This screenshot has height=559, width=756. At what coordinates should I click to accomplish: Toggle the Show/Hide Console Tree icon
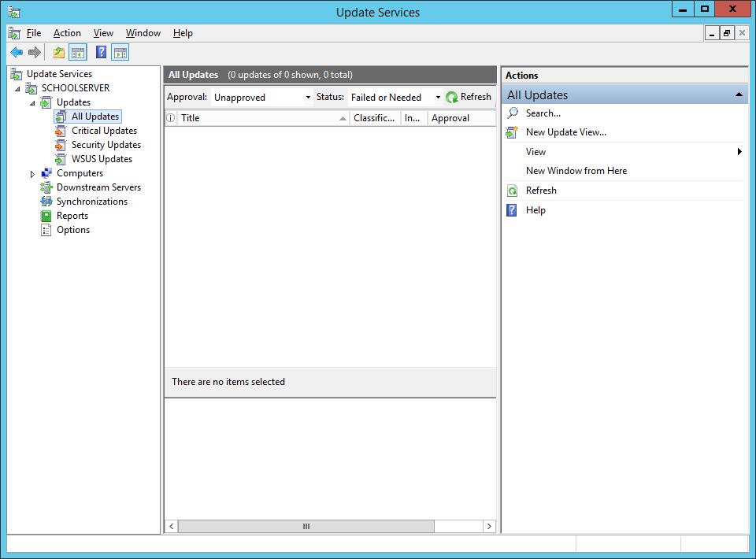(x=78, y=52)
